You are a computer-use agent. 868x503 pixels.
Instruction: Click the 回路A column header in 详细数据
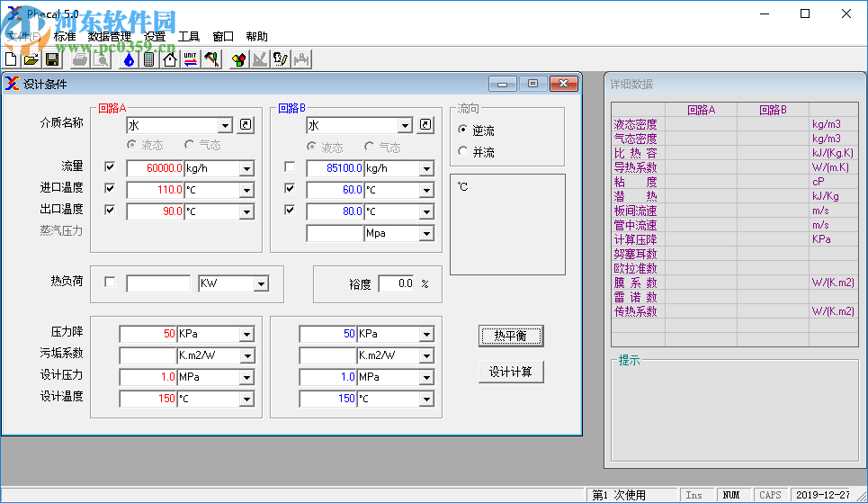(702, 110)
